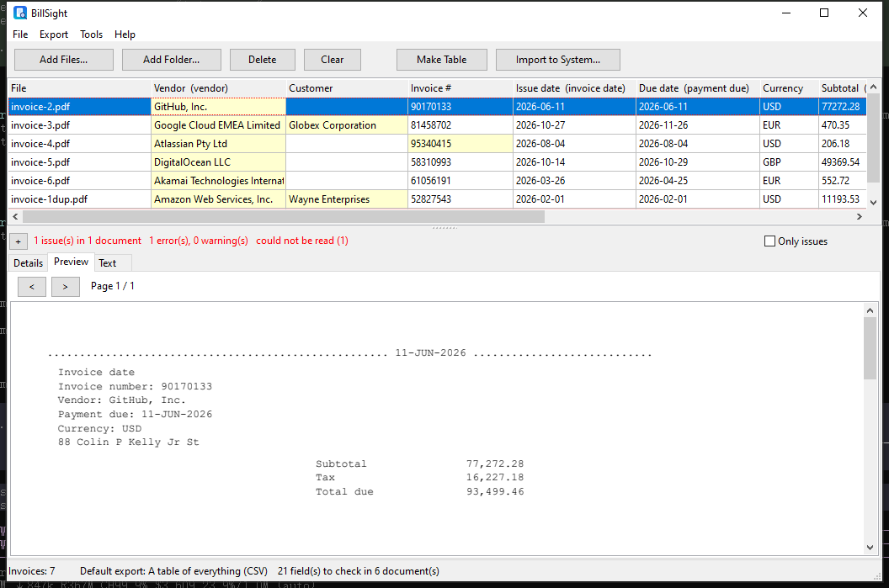Select the invoice-3.pdf file cell
The image size is (889, 588).
79,125
